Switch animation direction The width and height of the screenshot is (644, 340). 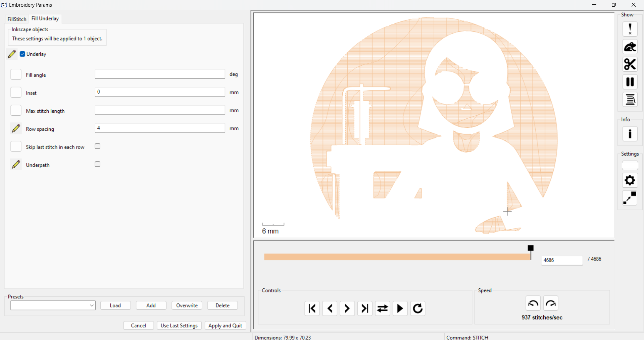(x=383, y=308)
